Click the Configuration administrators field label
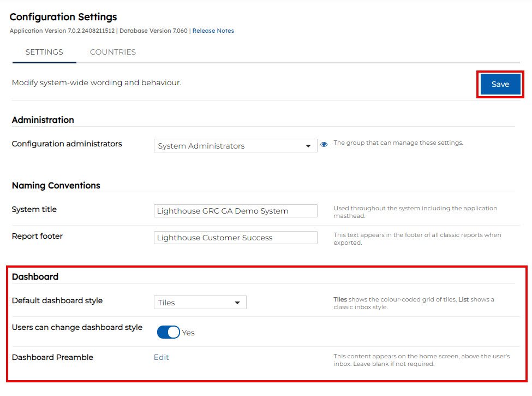 click(x=67, y=144)
